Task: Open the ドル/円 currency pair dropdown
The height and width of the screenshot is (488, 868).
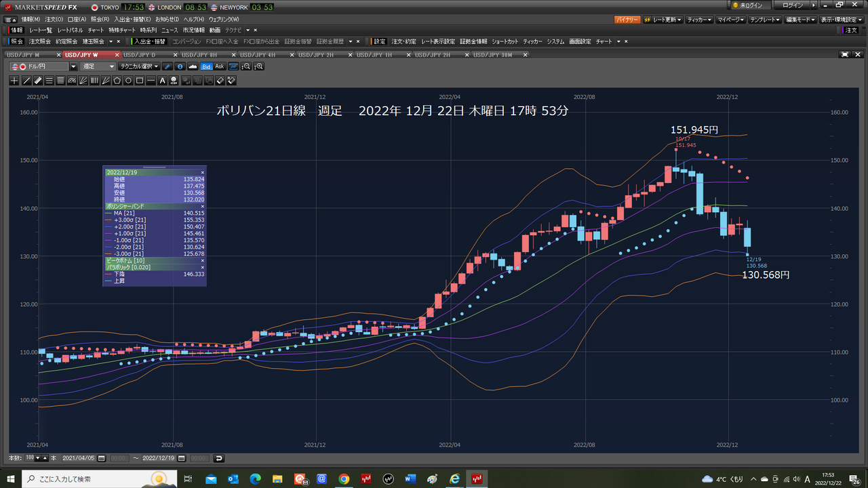Action: [73, 66]
